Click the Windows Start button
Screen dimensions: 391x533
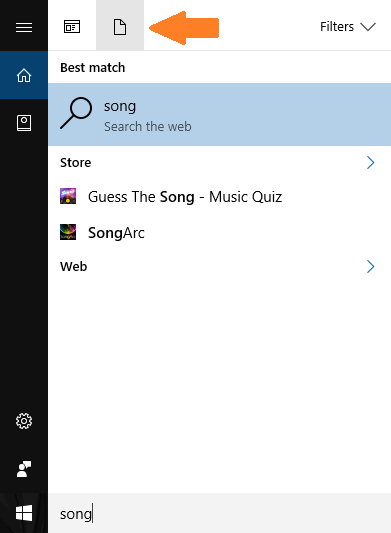coord(24,513)
